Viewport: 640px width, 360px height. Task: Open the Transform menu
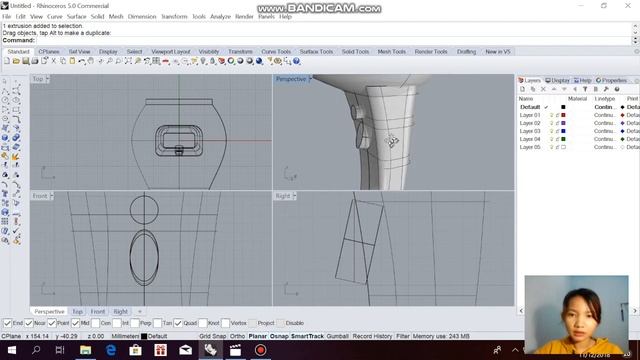174,16
